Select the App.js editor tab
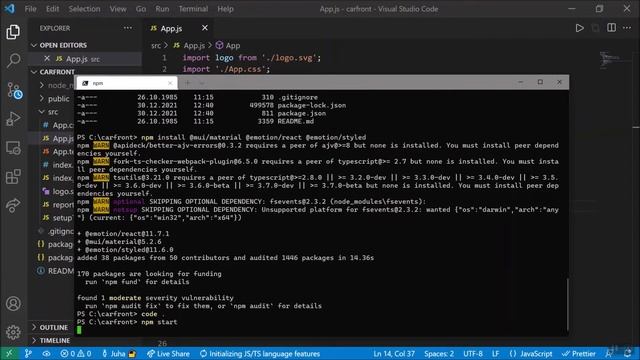Image resolution: width=640 pixels, height=360 pixels. pyautogui.click(x=179, y=28)
